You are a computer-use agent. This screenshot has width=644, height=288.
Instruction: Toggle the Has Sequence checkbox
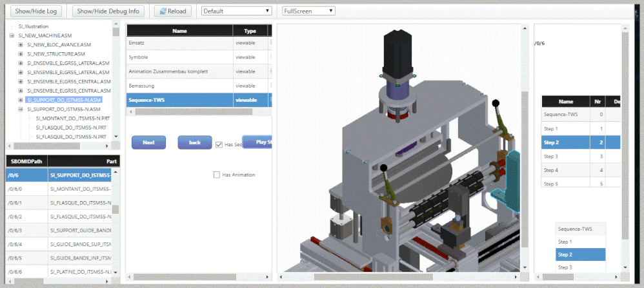pyautogui.click(x=219, y=144)
